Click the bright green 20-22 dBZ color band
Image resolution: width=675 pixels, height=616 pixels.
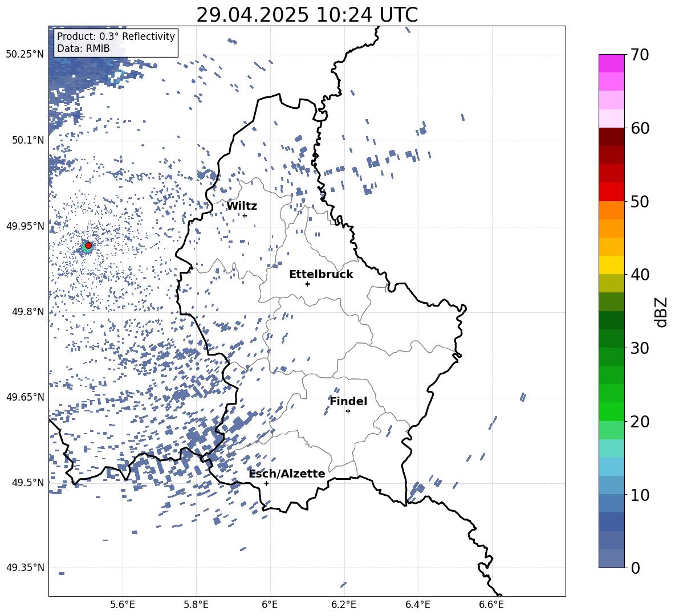(612, 411)
